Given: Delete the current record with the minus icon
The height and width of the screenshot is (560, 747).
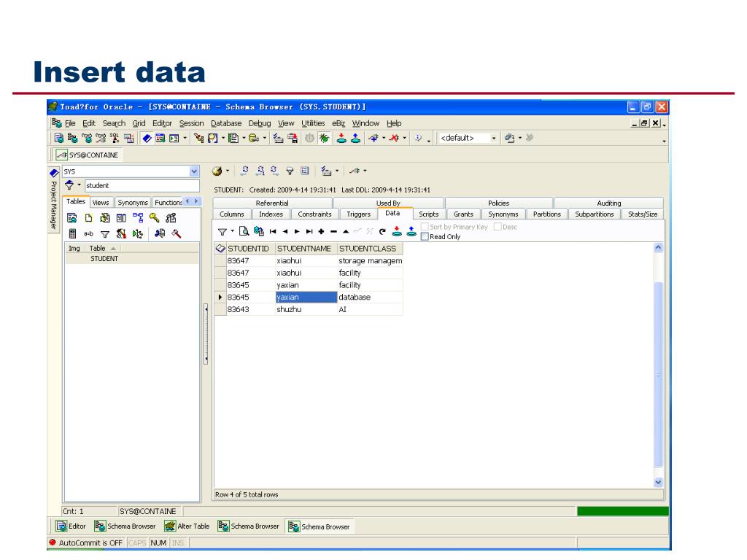Looking at the screenshot, I should 333,231.
